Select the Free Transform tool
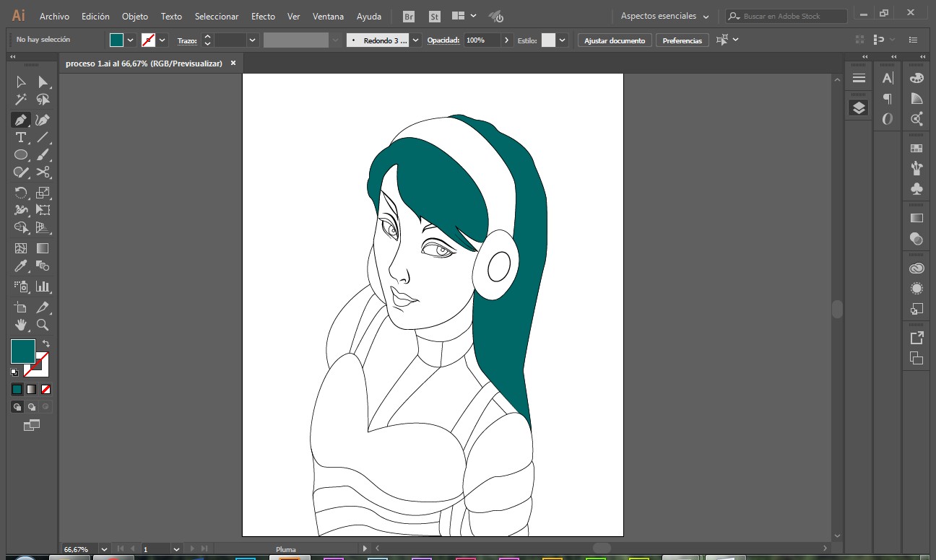Screen dimensions: 936x560 (x=43, y=210)
